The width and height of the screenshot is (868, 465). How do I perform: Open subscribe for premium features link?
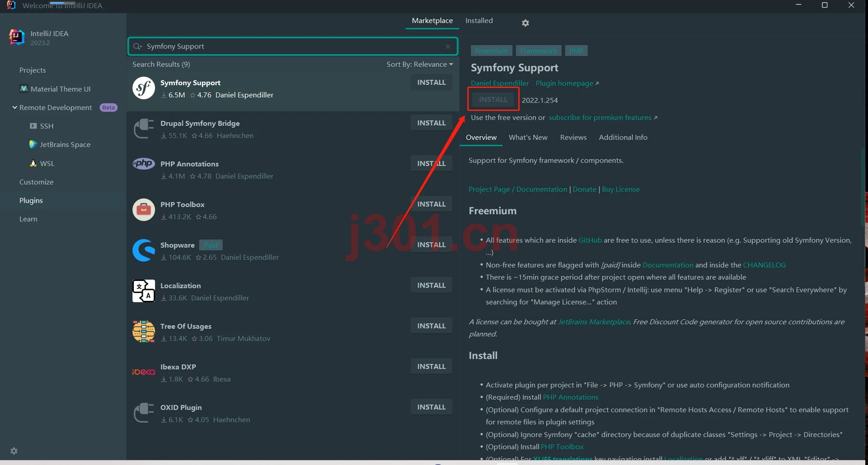pos(603,118)
